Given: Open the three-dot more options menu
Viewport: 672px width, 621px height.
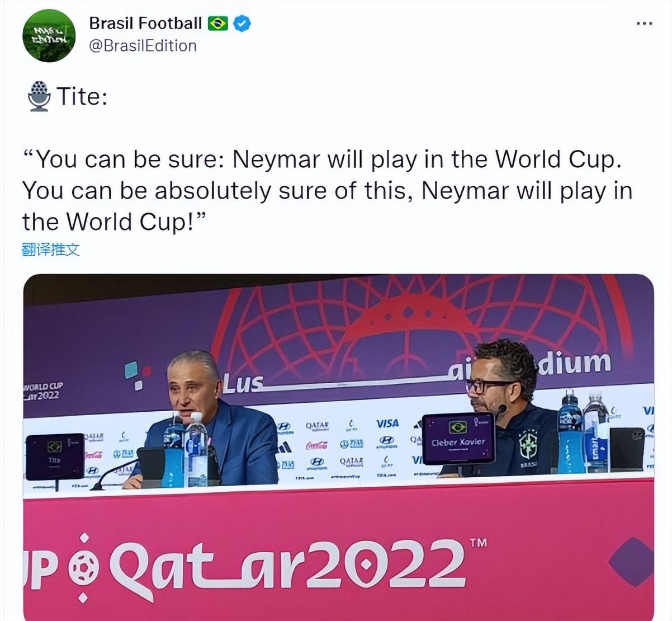Looking at the screenshot, I should click(644, 23).
